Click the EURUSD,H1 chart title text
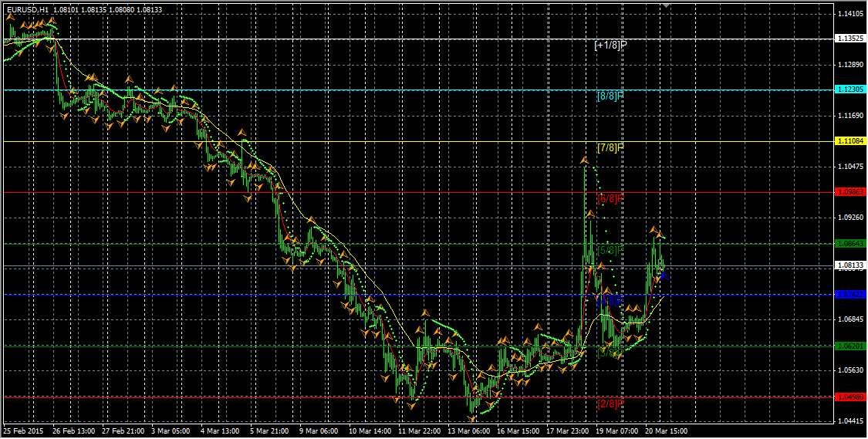This screenshot has height=439, width=868. pyautogui.click(x=29, y=9)
